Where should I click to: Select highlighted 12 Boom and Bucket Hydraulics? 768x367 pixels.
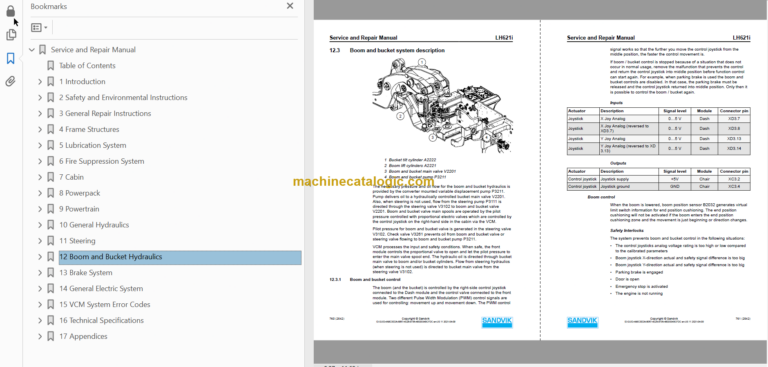(x=180, y=257)
